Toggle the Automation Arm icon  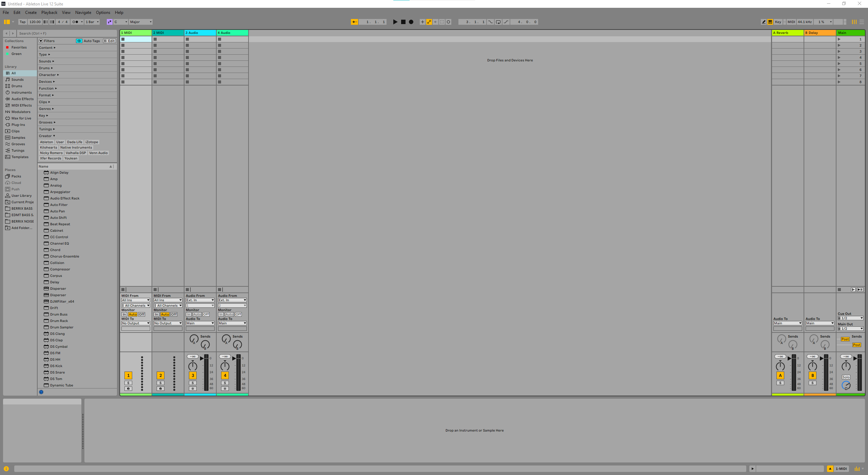click(429, 22)
